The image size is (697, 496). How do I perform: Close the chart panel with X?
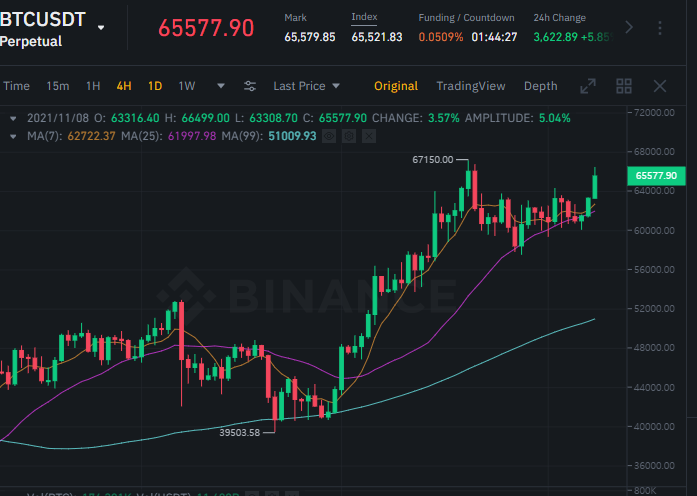[x=660, y=86]
